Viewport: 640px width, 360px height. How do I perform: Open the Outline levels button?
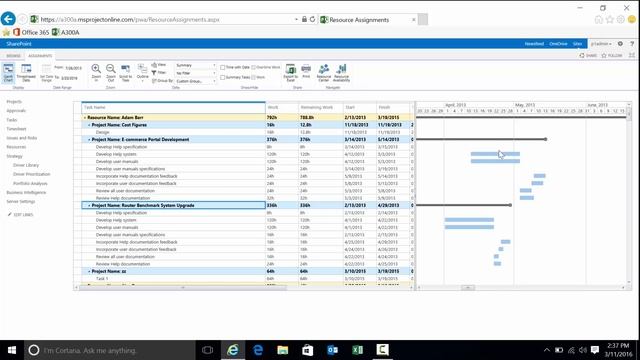[x=142, y=73]
